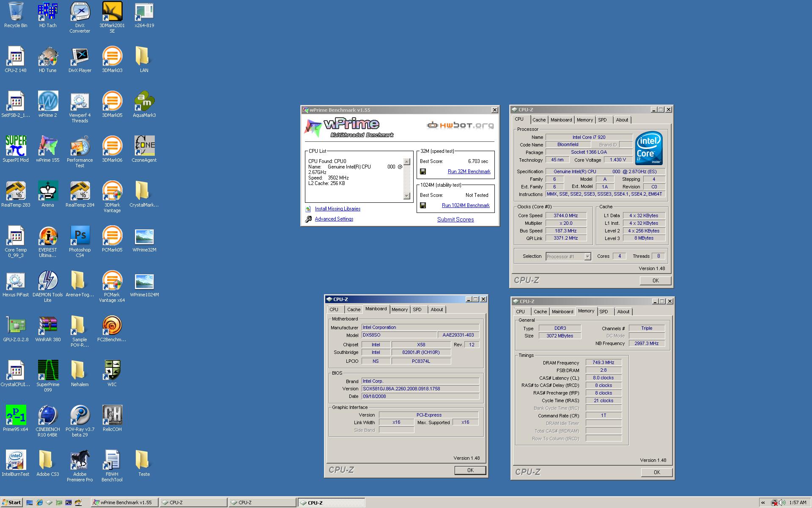Switch to Cache tab in top CPU-Z window

tap(539, 120)
